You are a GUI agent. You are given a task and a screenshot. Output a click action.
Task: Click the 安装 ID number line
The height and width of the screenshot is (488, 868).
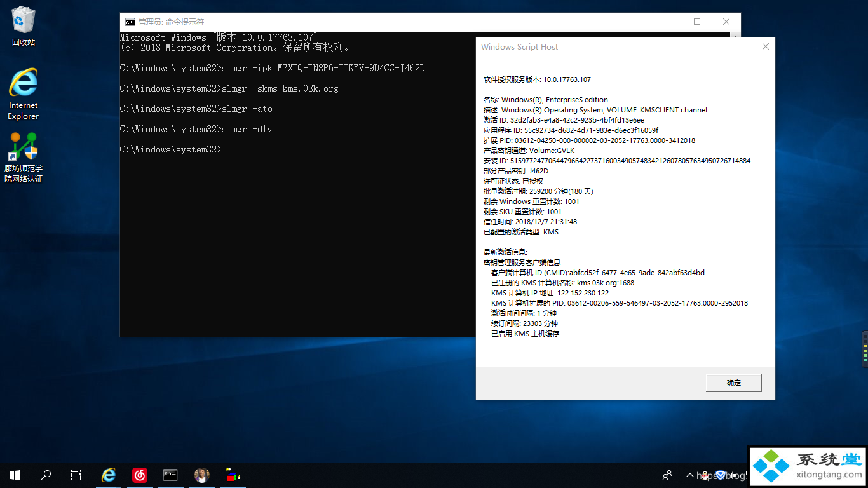tap(617, 161)
